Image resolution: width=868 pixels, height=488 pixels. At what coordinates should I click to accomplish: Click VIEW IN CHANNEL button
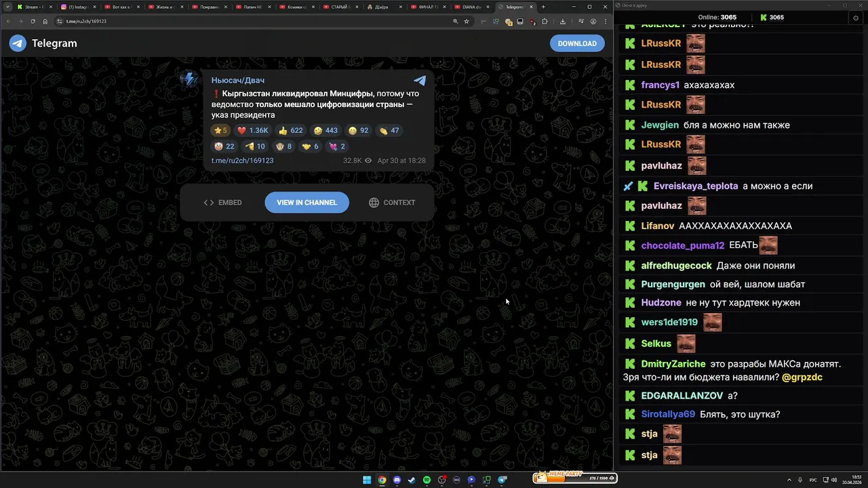(307, 203)
